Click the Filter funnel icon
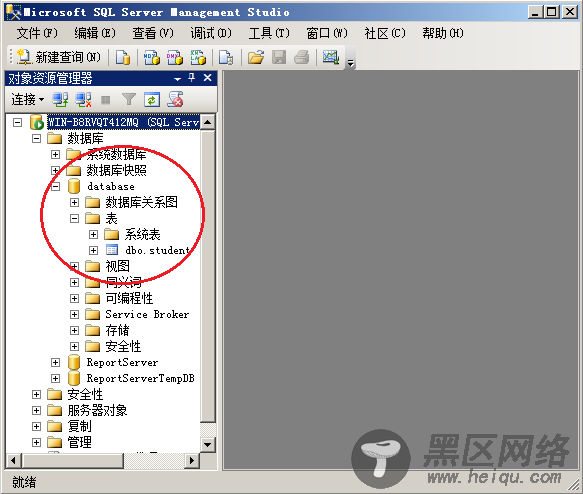Image resolution: width=583 pixels, height=494 pixels. [129, 100]
